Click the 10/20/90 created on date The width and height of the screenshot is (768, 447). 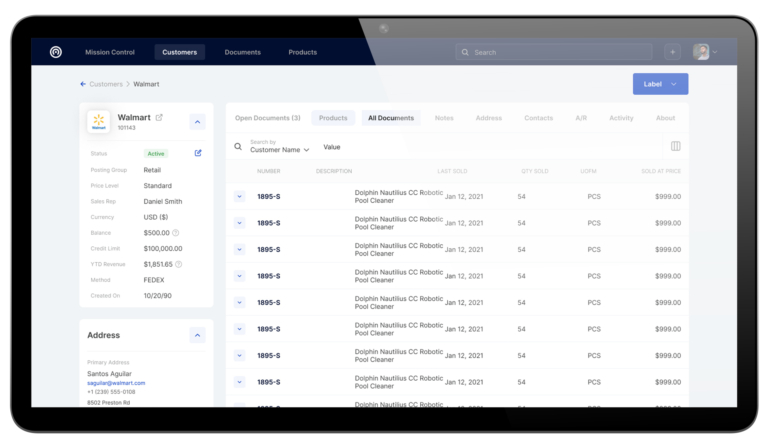(x=157, y=296)
